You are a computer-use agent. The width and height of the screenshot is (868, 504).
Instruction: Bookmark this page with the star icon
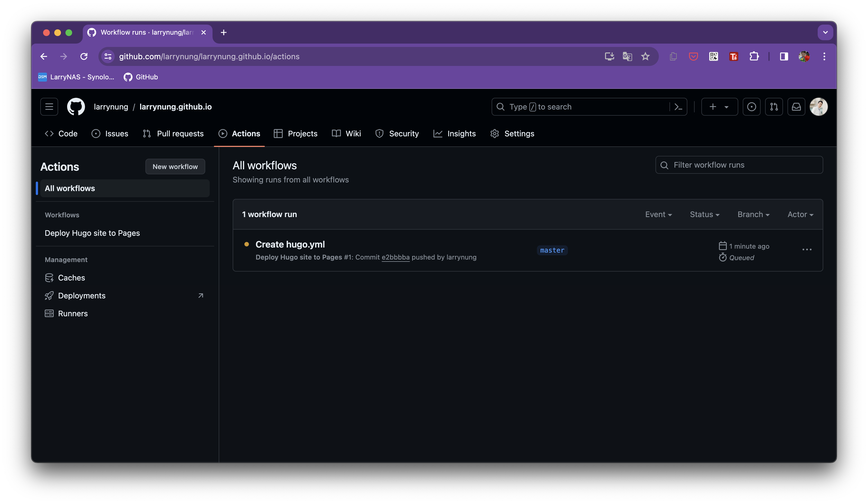645,56
